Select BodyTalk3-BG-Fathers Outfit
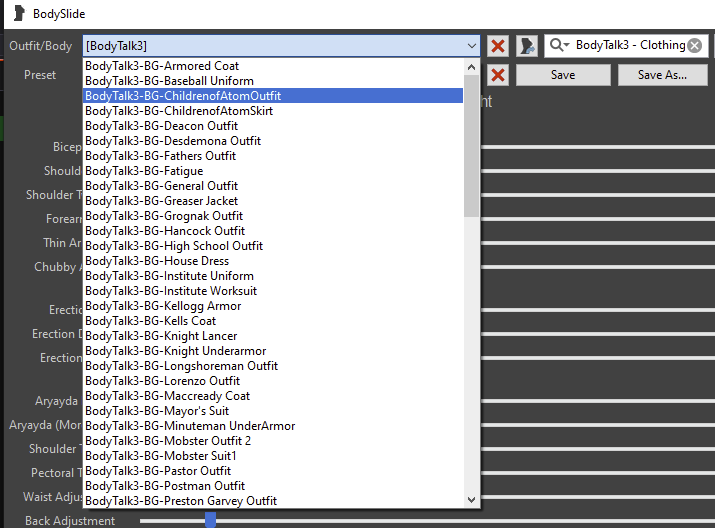 coord(273,156)
